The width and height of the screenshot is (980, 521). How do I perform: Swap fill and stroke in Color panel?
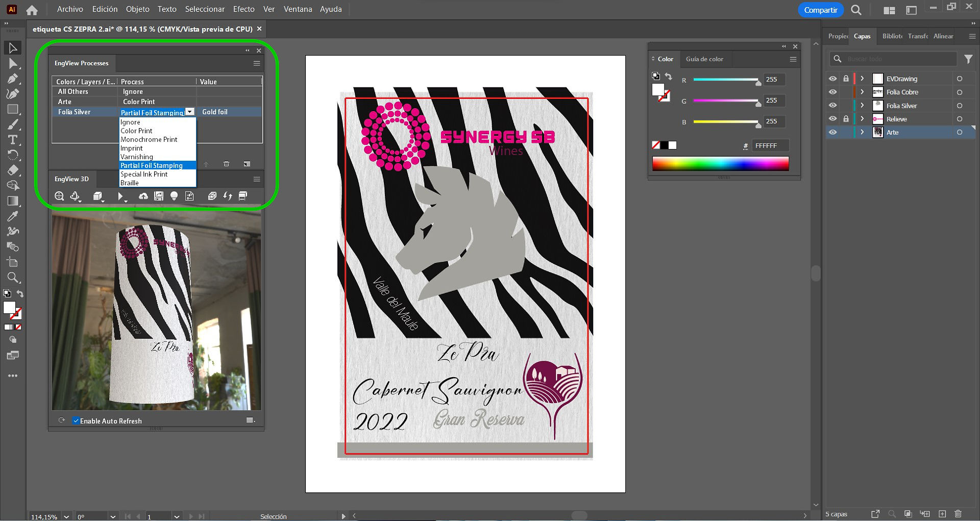click(x=669, y=77)
